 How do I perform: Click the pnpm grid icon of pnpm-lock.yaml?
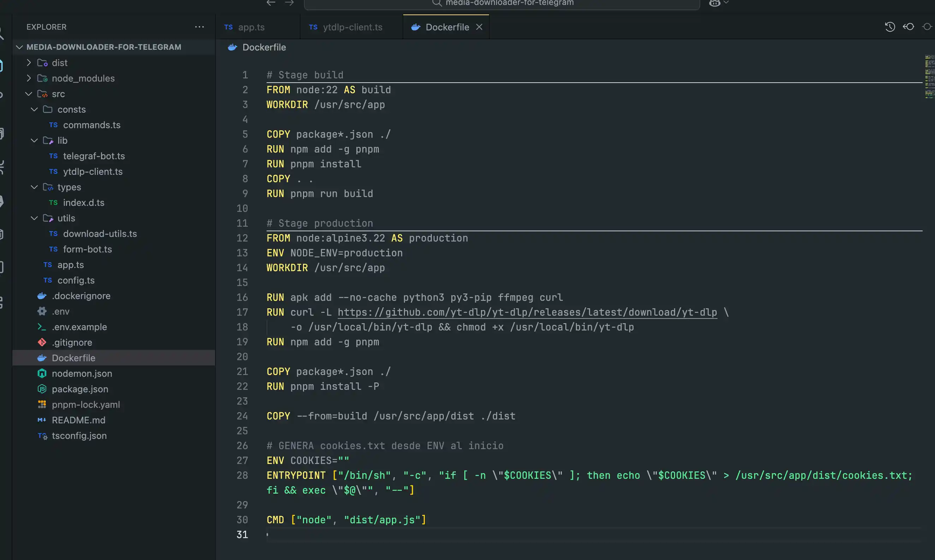(42, 405)
